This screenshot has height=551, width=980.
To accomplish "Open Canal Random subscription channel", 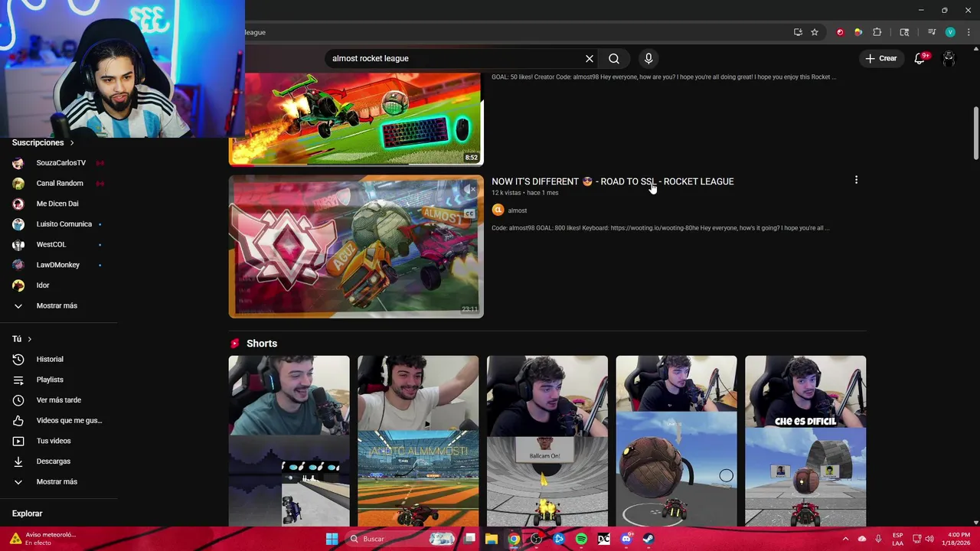I will 60,183.
